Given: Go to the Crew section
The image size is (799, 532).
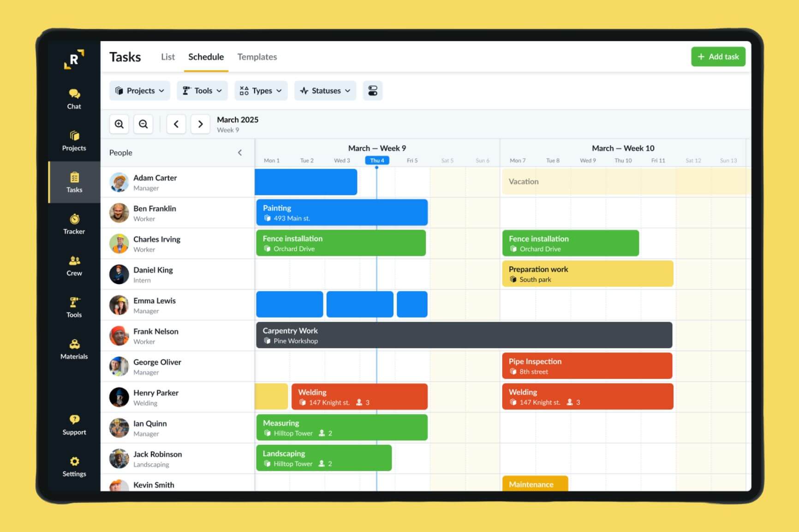Looking at the screenshot, I should point(74,266).
